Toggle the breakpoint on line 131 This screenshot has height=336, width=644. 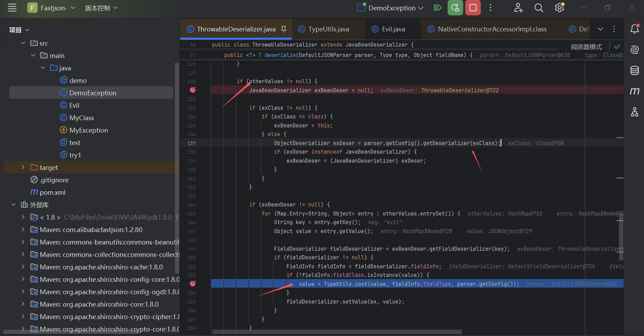(193, 90)
